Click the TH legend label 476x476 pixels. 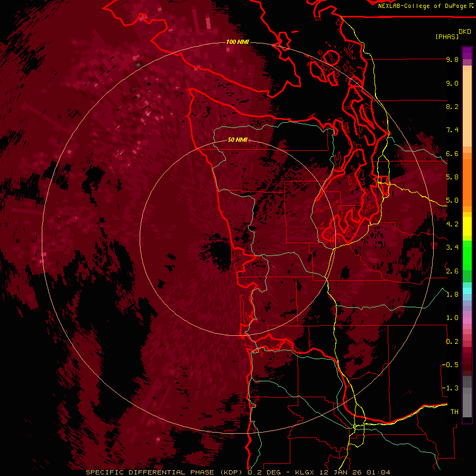coord(454,412)
